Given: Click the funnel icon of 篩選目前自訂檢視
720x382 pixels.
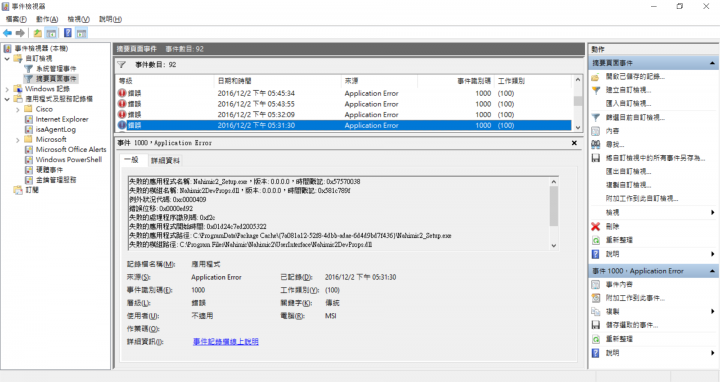Looking at the screenshot, I should coord(596,118).
